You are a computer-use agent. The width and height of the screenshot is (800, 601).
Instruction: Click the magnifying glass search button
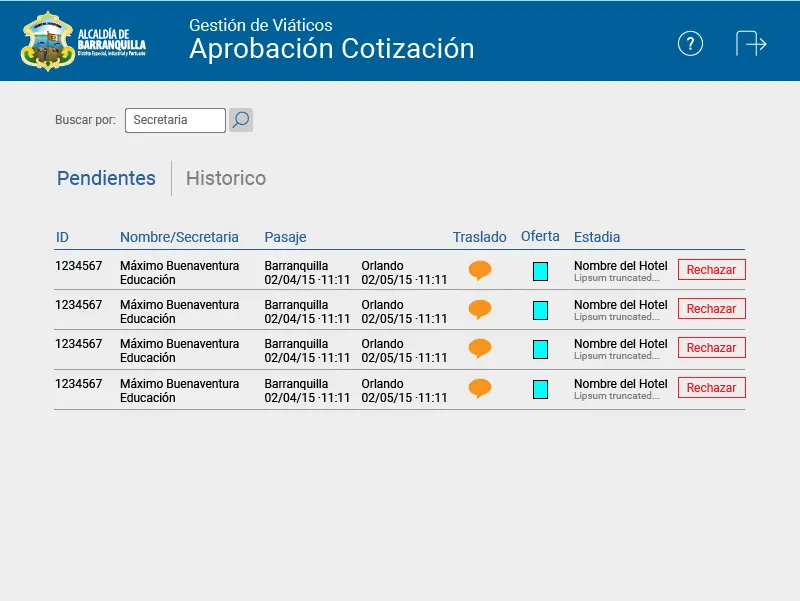point(241,120)
